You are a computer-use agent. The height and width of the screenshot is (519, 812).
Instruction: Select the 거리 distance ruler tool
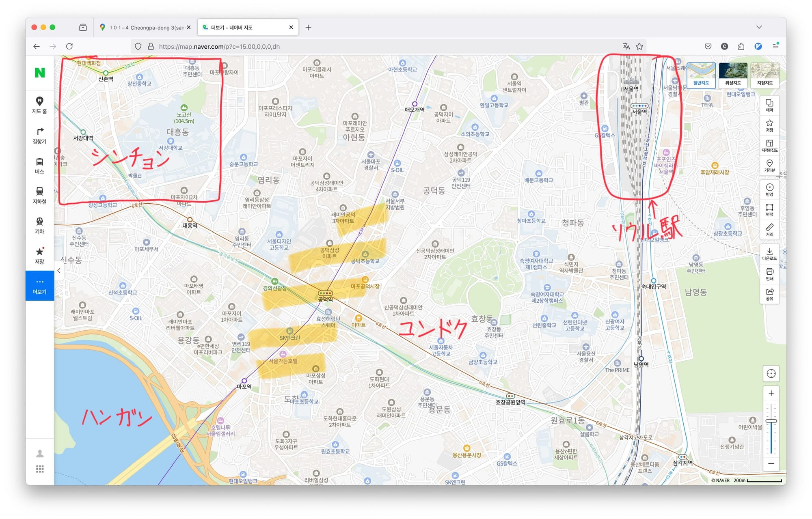(769, 229)
